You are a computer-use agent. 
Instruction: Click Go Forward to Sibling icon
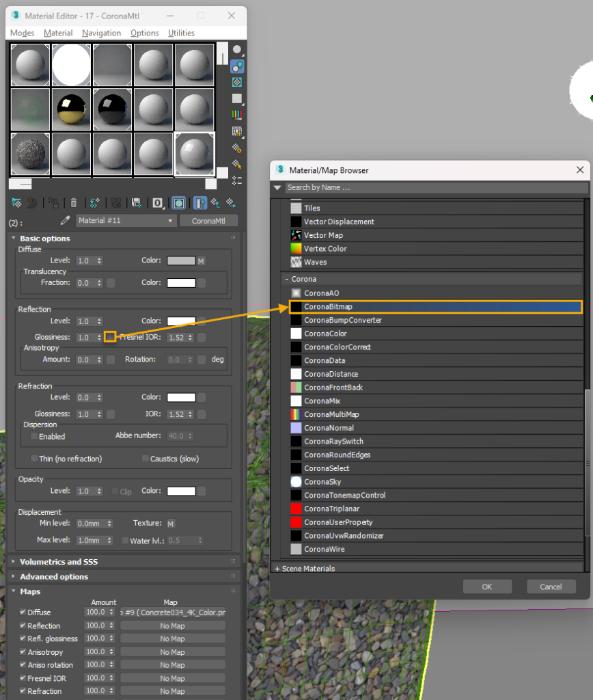pos(231,203)
